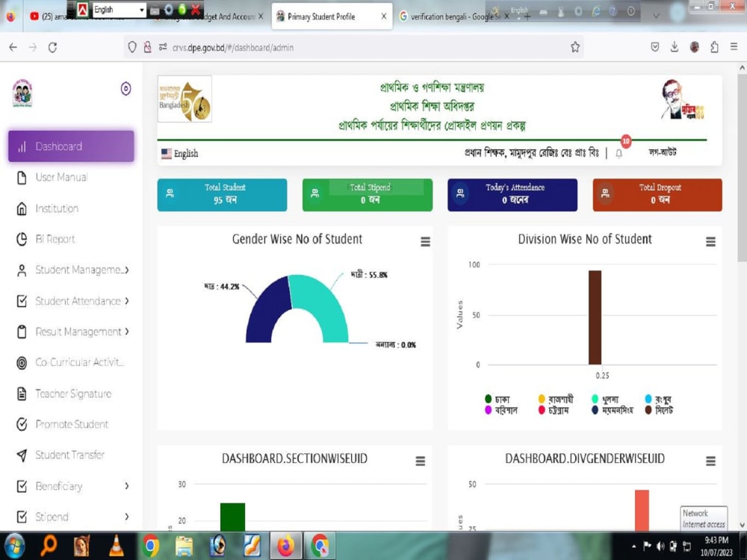Click the Beneficiary checkbox icon
The width and height of the screenshot is (747, 560).
22,486
